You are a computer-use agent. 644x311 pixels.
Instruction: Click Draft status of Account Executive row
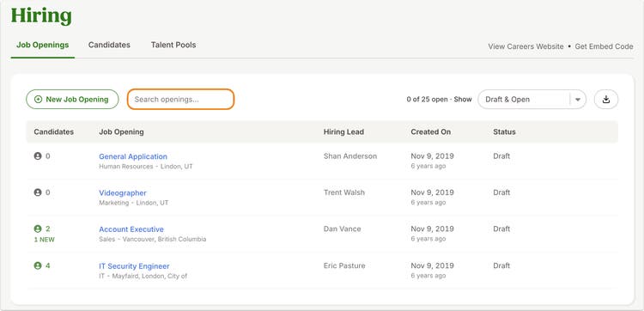501,229
